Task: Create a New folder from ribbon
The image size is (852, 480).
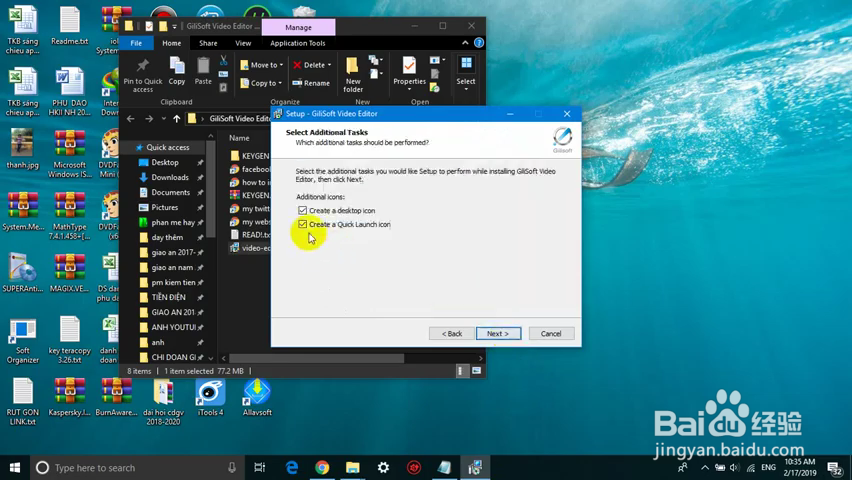Action: (353, 74)
